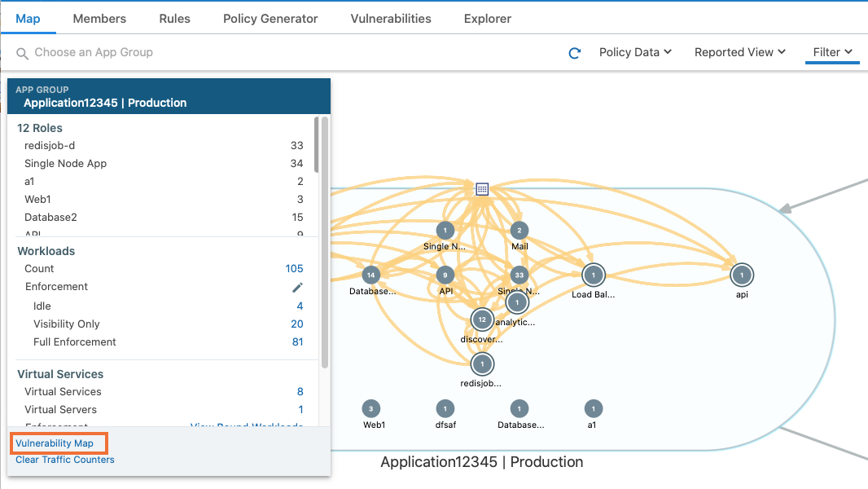Viewport: 868px width, 489px height.
Task: Select the redisjob-d role row
Action: pos(164,146)
